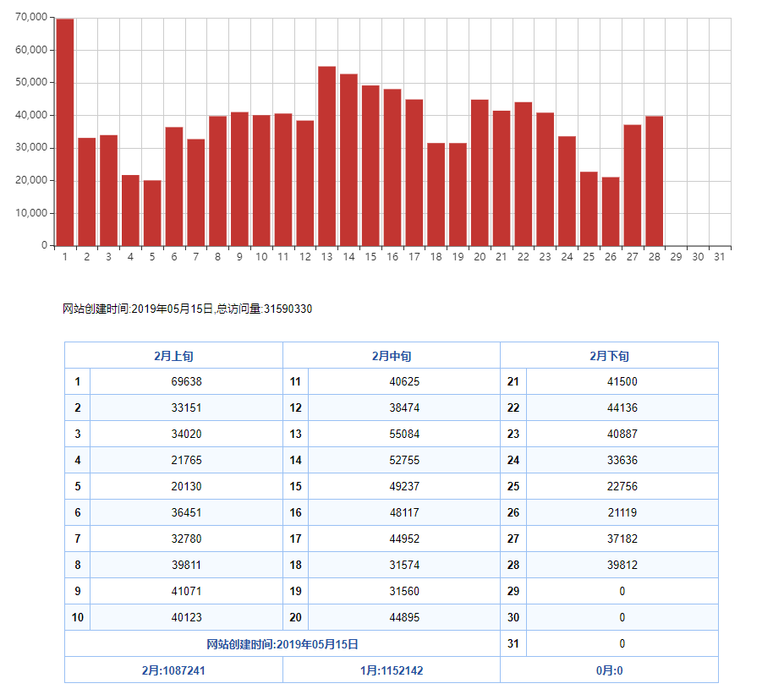Click the chart bar for day 13
The height and width of the screenshot is (689, 784).
[327, 156]
